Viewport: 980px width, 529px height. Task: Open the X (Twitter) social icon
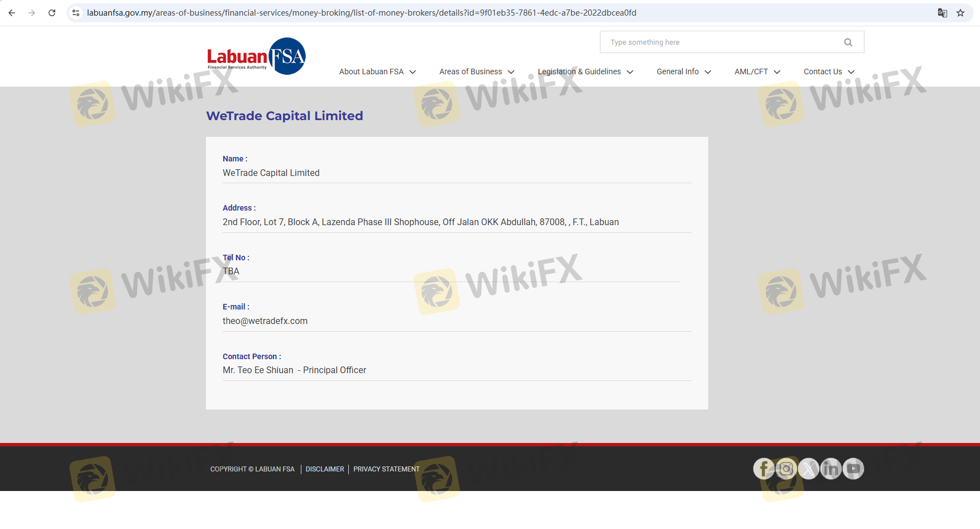(808, 469)
